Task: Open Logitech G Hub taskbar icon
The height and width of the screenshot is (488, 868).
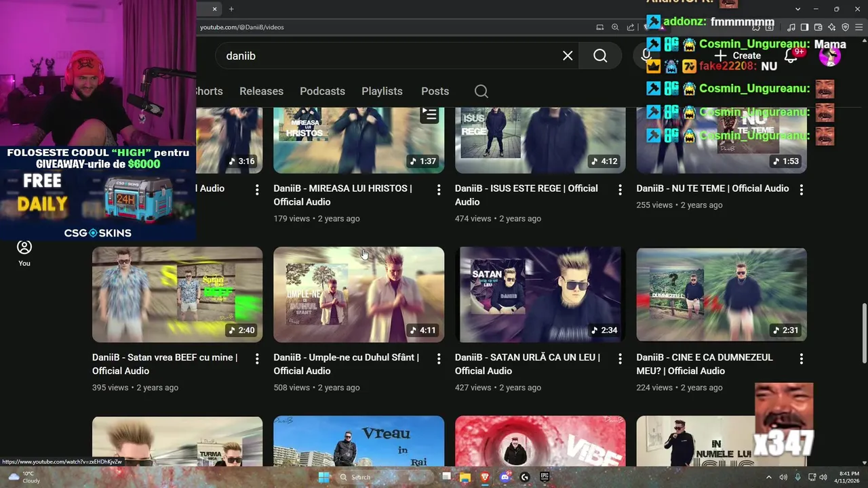Action: 525,477
